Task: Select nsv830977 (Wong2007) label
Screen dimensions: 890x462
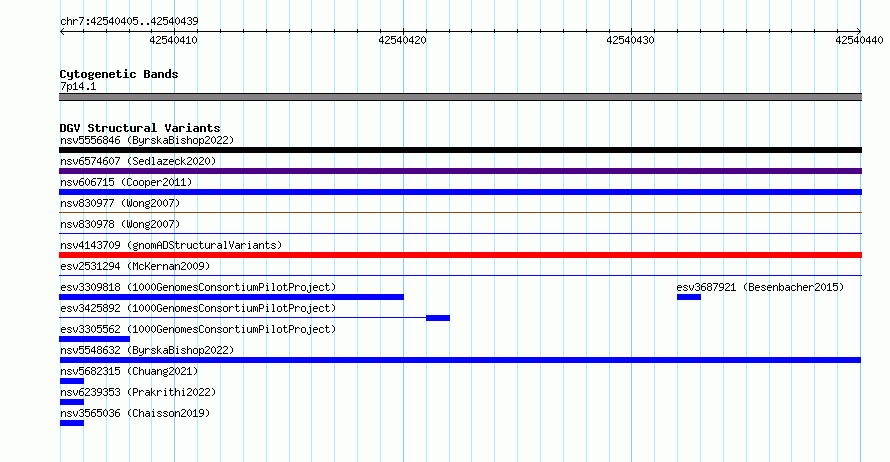Action: pyautogui.click(x=120, y=203)
